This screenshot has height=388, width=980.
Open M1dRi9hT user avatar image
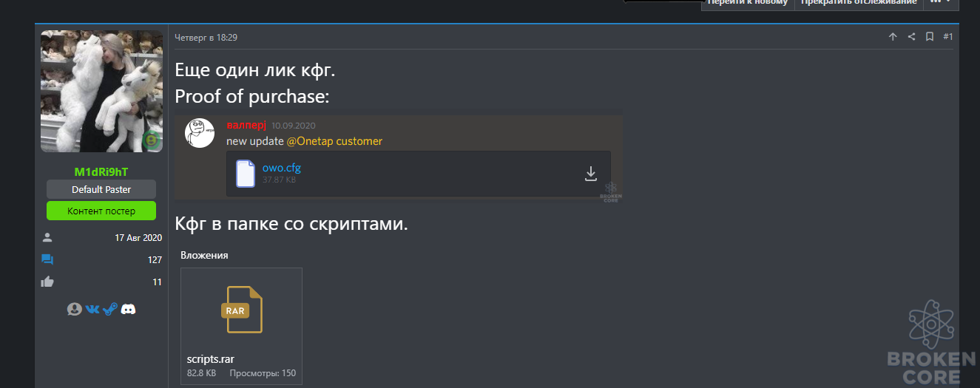coord(101,91)
